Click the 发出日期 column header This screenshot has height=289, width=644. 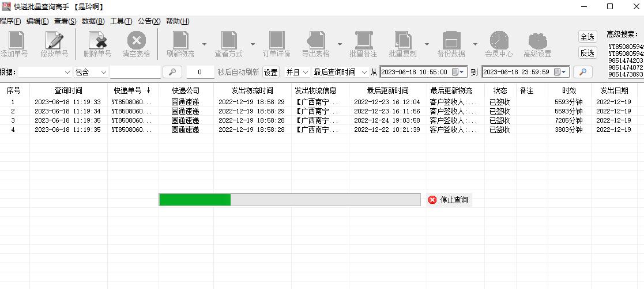click(614, 90)
